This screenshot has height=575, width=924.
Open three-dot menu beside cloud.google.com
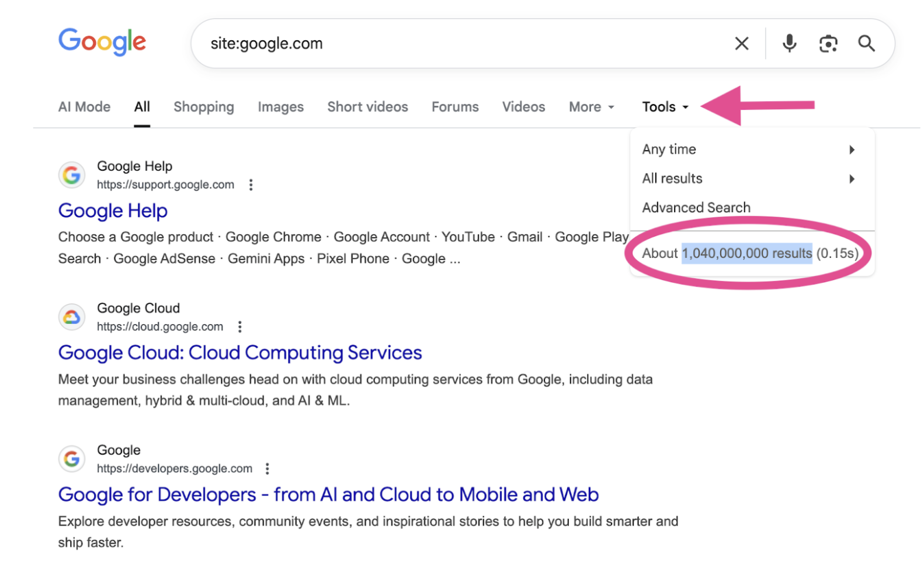coord(240,327)
